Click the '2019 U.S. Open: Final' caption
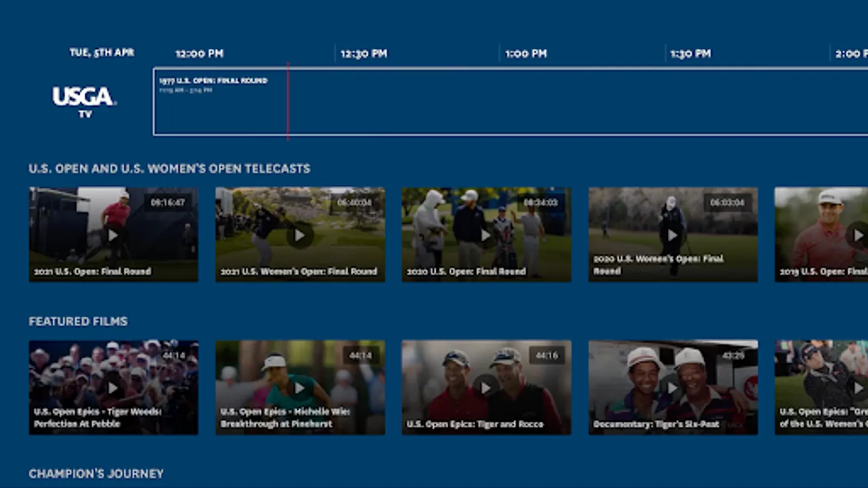The height and width of the screenshot is (488, 868). click(x=824, y=271)
